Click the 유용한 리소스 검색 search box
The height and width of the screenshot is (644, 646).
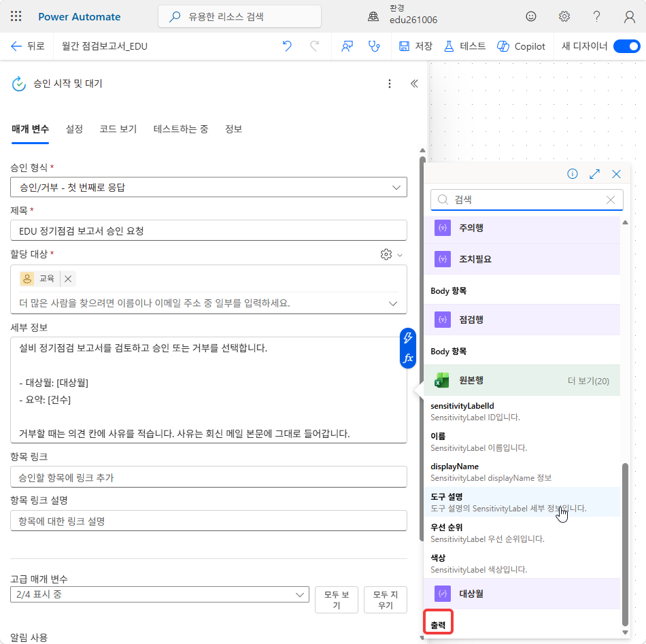point(239,16)
